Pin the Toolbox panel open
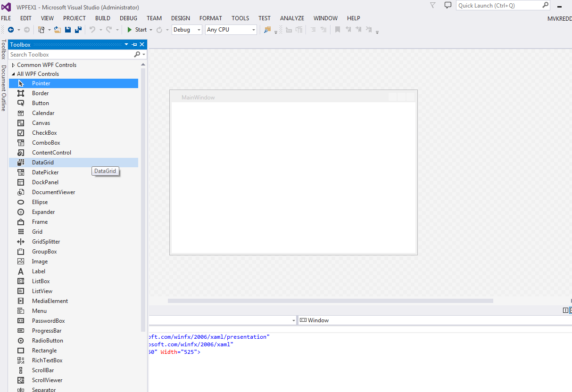Image resolution: width=572 pixels, height=392 pixels. coord(134,44)
